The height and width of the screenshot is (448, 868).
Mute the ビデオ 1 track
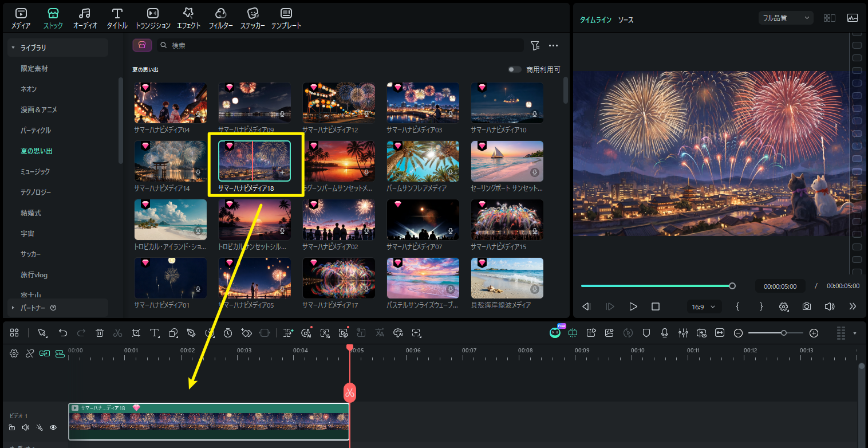(25, 427)
